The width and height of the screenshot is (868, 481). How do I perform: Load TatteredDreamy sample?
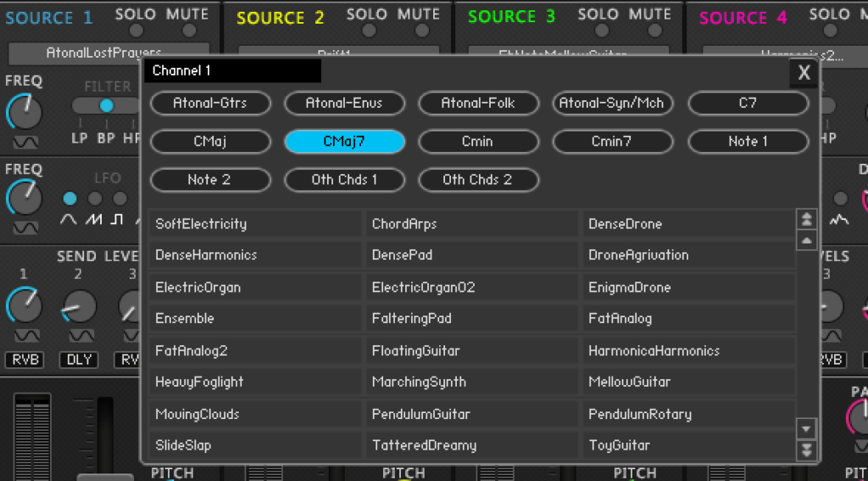[x=471, y=445]
